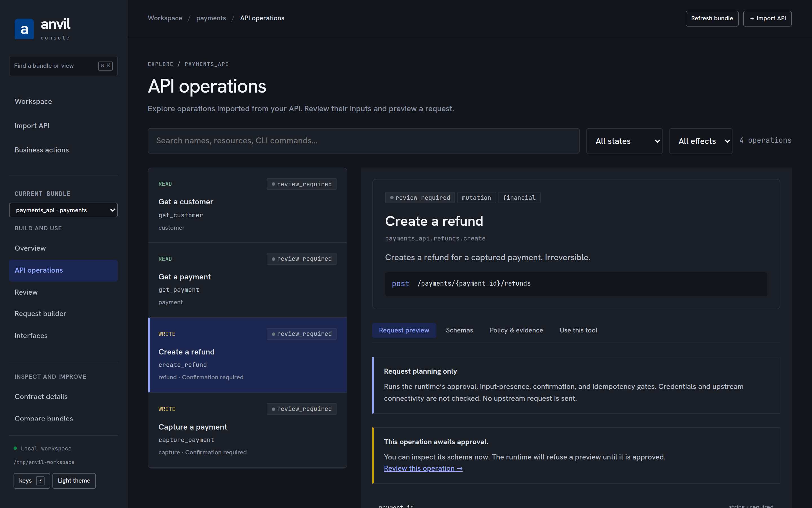Viewport: 812px width, 508px height.
Task: Select the Get a payment operation
Action: point(248,280)
